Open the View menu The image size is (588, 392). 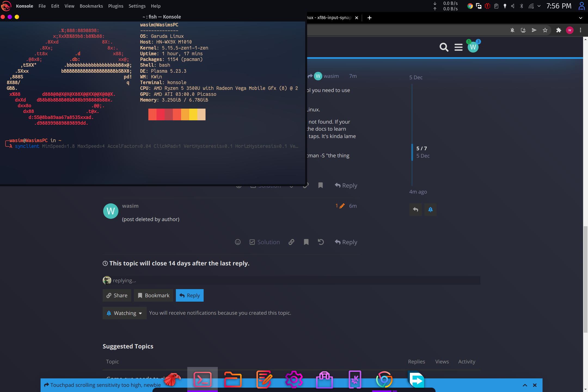click(x=69, y=6)
